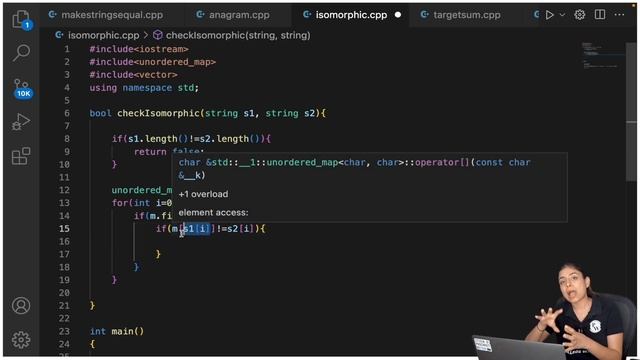Screen dimensions: 640x360
Task: Click 'int main()' on line 23
Action: (x=117, y=331)
